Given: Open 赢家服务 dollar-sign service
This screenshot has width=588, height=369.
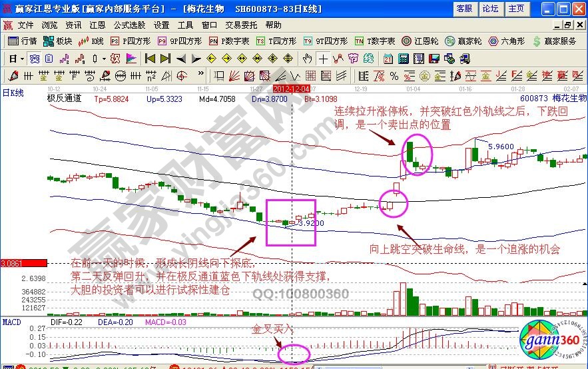Looking at the screenshot, I should pos(554,41).
